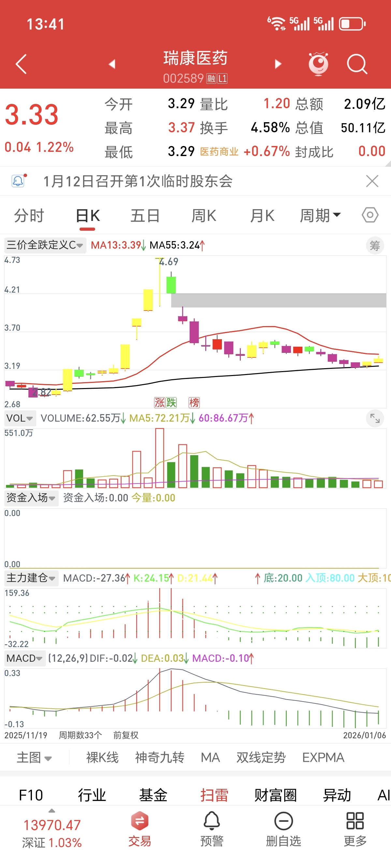This screenshot has width=391, height=868.
Task: Open 三价全跌定义C indicator dropdown
Action: tap(45, 245)
